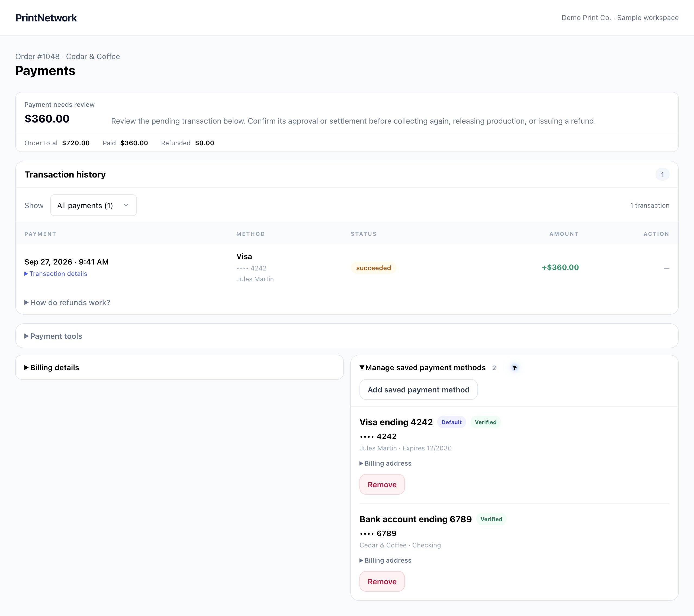Click the +$360.00 amount cell
The image size is (694, 616).
coord(560,267)
